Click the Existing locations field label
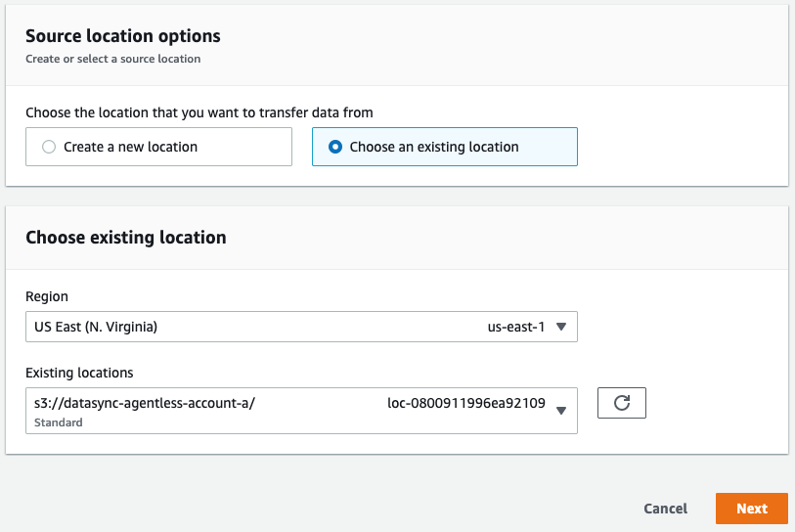This screenshot has height=532, width=795. [x=79, y=373]
